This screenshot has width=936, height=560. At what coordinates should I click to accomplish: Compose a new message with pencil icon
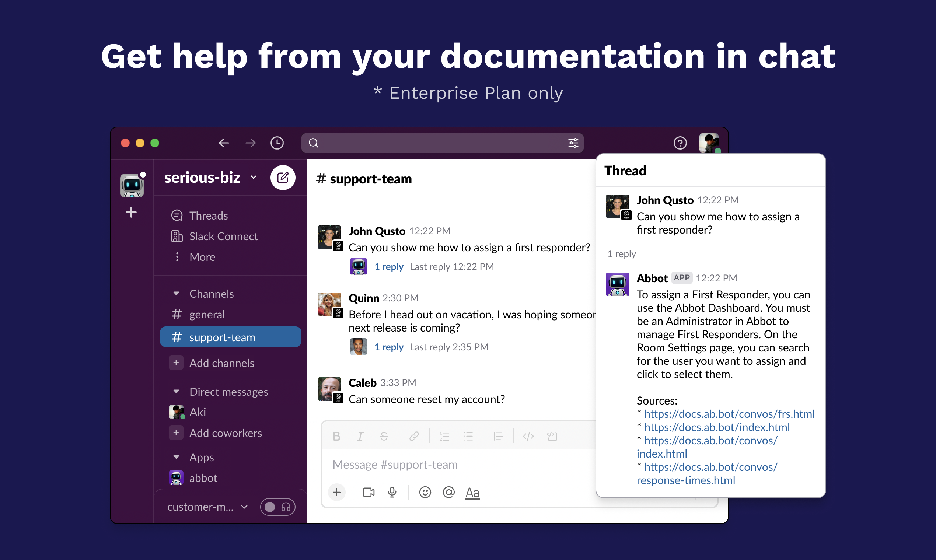283,178
